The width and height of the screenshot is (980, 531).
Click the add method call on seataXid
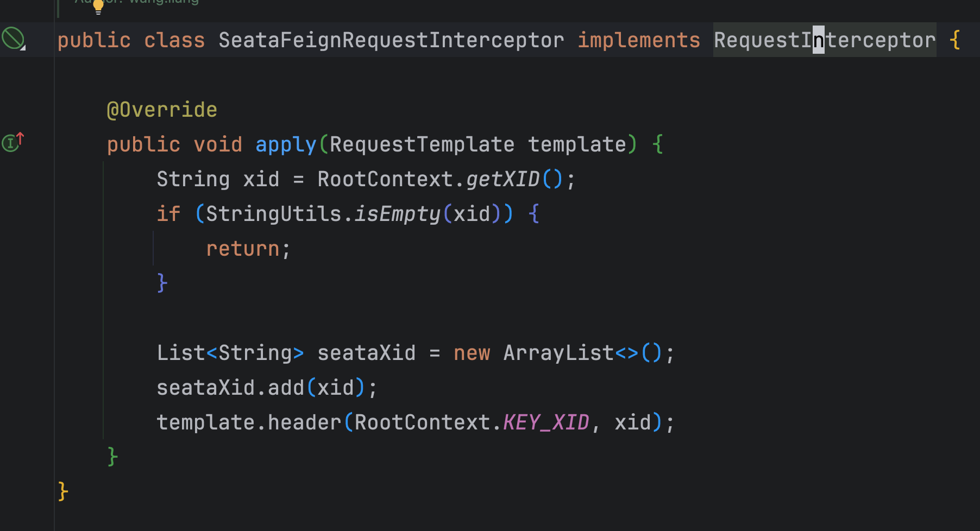point(286,388)
